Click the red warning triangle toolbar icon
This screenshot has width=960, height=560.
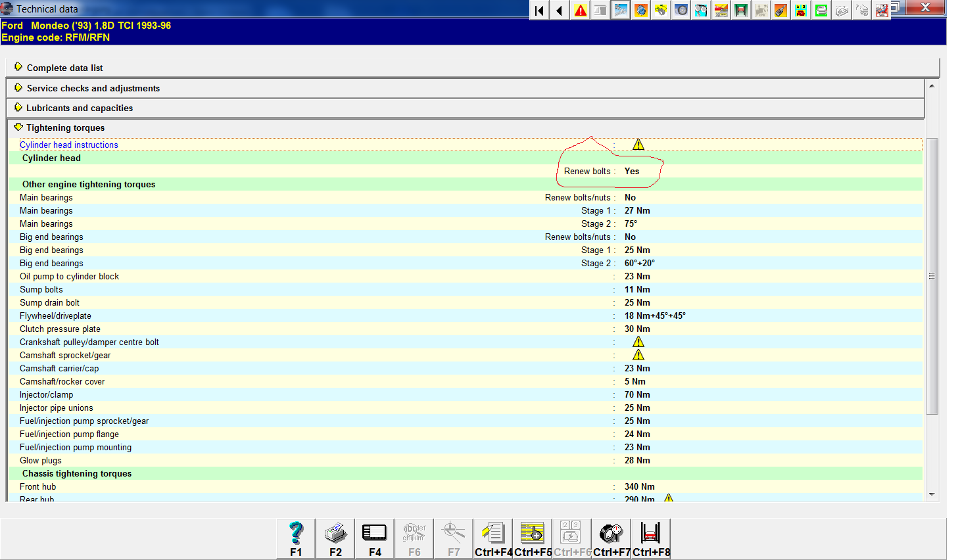[581, 10]
